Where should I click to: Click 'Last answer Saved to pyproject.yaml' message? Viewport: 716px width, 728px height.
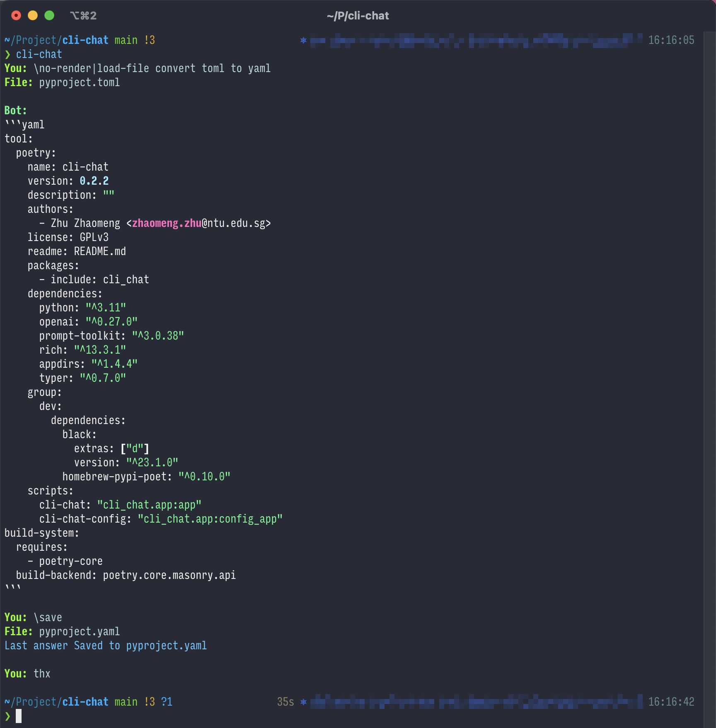tap(106, 646)
